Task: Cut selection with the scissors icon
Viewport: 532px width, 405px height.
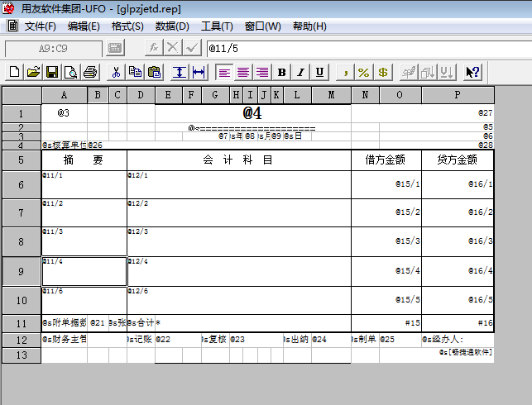Action: 117,72
